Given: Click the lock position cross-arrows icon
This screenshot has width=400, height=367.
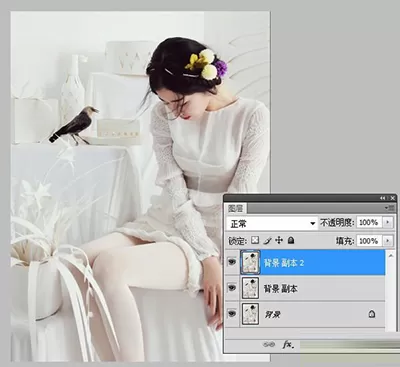Looking at the screenshot, I should [279, 240].
